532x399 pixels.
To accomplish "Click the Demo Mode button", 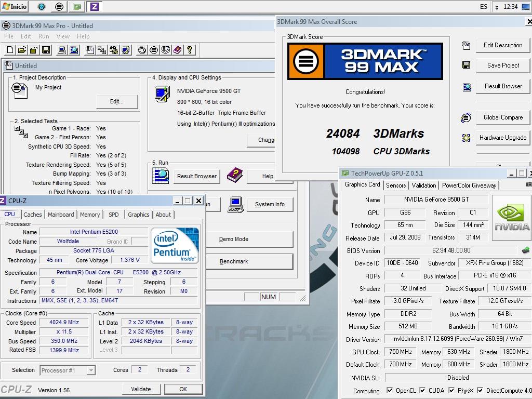I will point(249,239).
